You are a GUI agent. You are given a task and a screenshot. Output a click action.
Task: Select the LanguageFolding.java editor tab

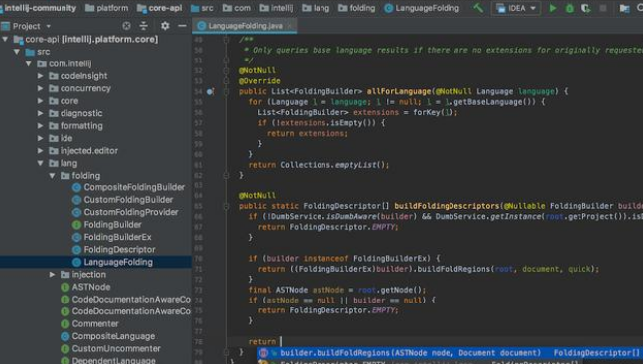(x=244, y=26)
